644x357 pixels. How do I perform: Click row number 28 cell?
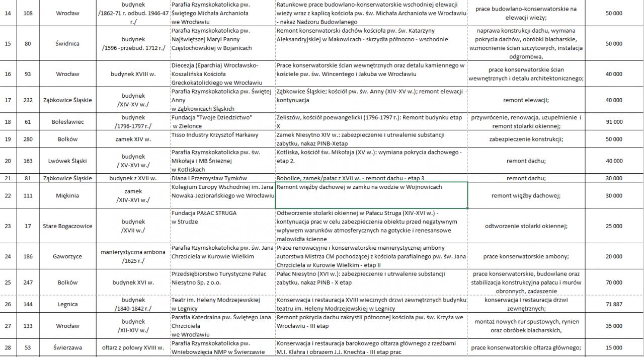[x=9, y=347]
